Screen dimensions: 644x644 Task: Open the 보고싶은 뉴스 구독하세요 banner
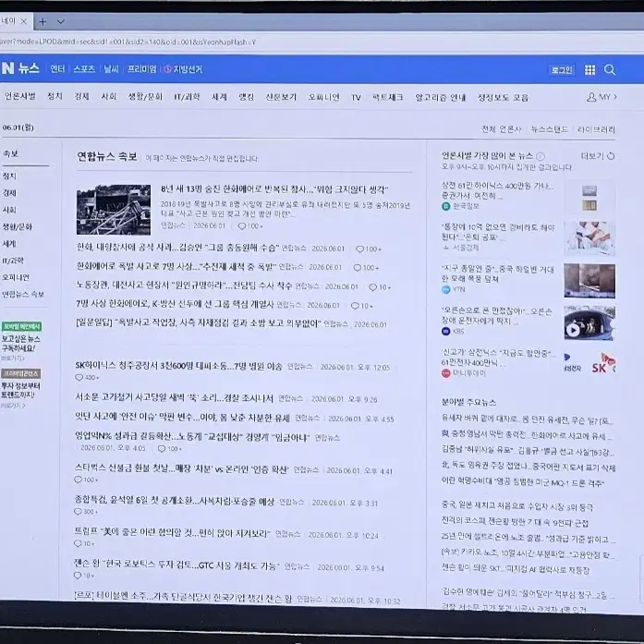point(21,342)
